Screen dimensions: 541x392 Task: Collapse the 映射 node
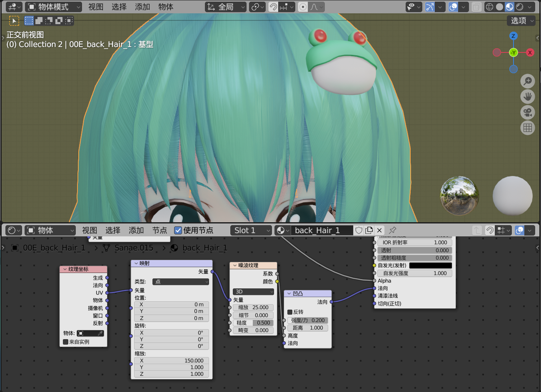[x=136, y=264]
